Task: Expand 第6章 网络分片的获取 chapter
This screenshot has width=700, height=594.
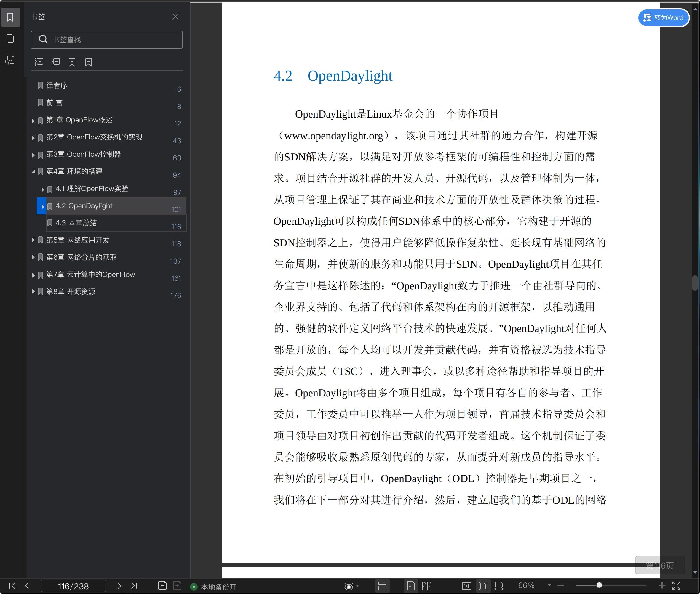Action: [33, 257]
